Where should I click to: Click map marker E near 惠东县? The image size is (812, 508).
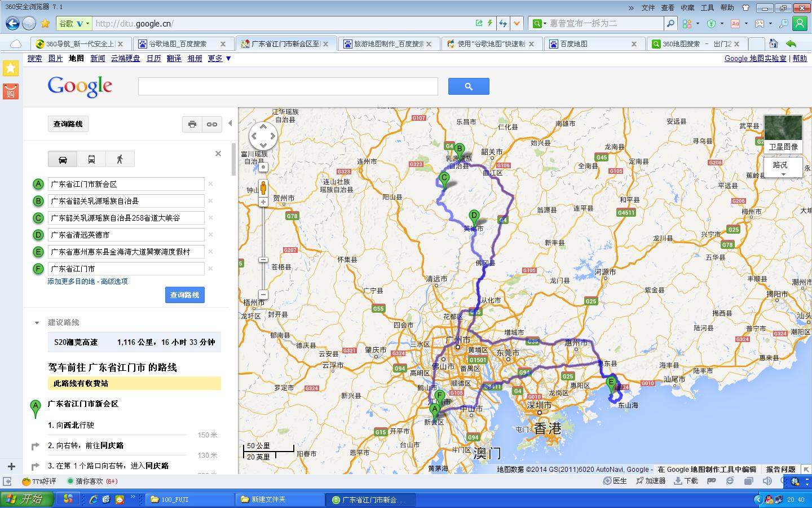point(611,384)
